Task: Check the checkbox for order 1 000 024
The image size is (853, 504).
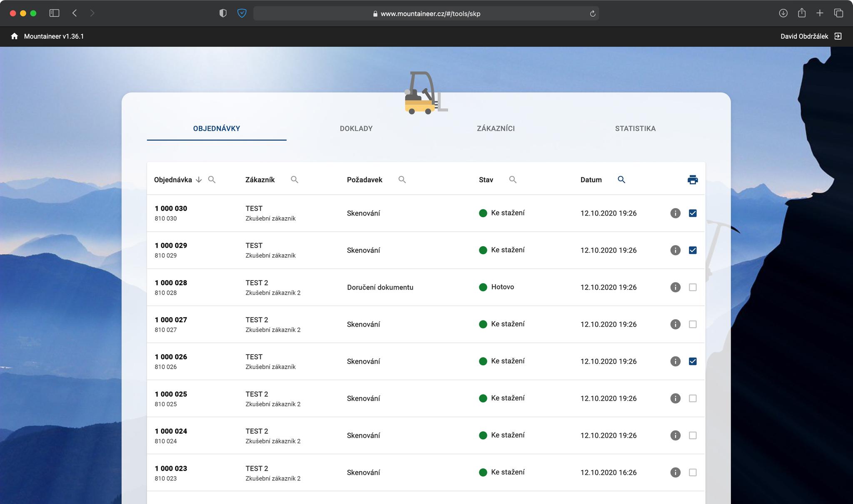Action: [693, 435]
